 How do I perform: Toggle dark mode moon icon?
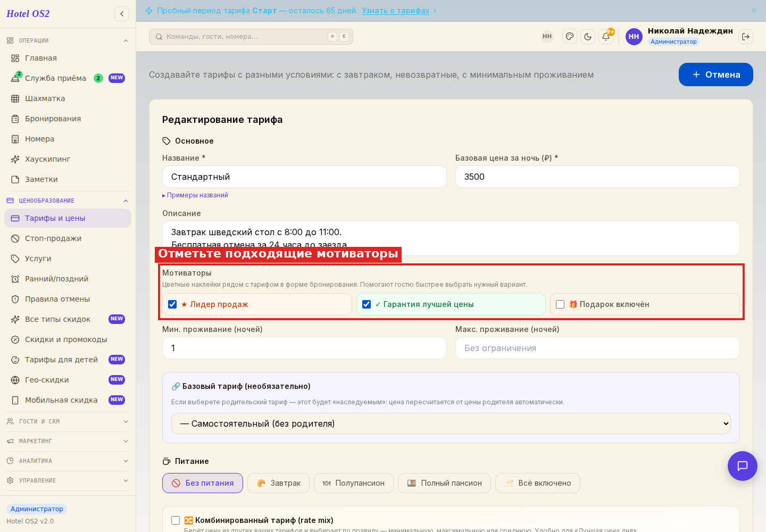(x=588, y=37)
